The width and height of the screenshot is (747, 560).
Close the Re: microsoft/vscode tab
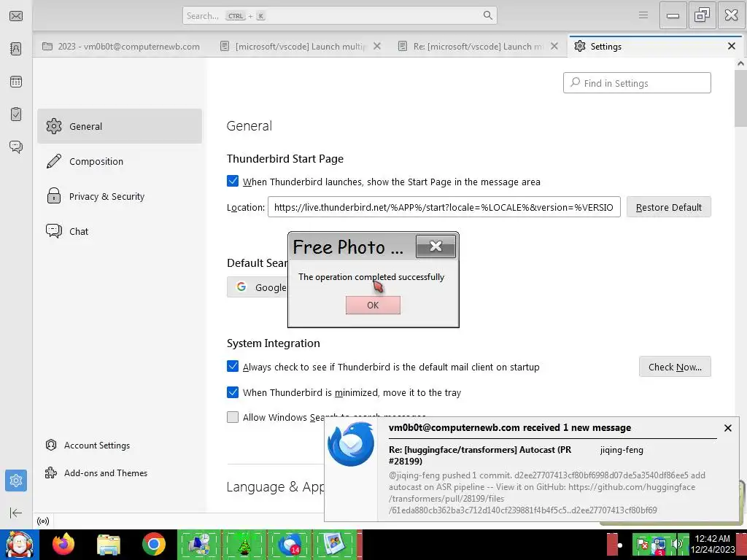tap(554, 46)
